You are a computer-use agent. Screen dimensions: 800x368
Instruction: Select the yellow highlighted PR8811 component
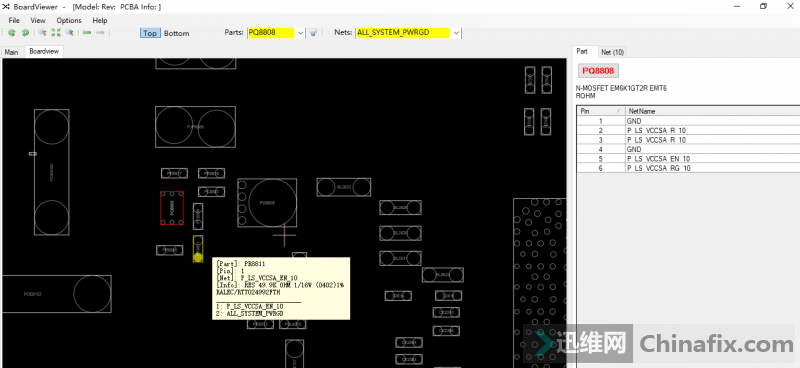tap(198, 249)
